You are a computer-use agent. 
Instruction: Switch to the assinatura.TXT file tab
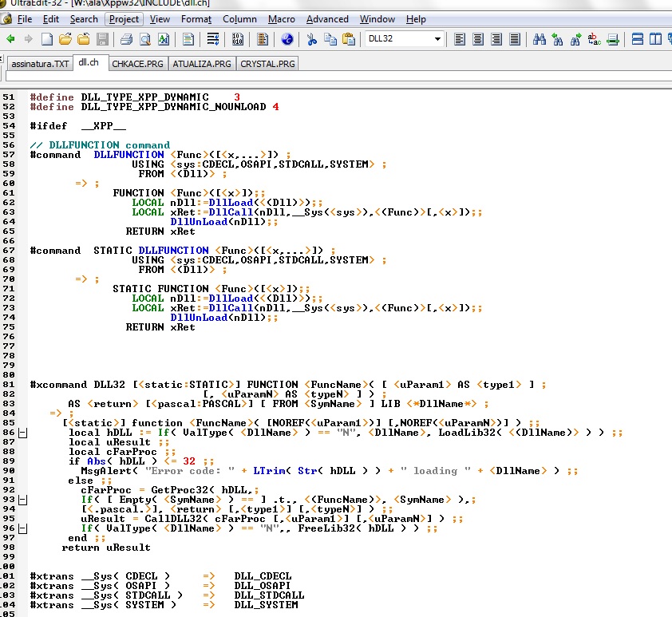point(40,63)
